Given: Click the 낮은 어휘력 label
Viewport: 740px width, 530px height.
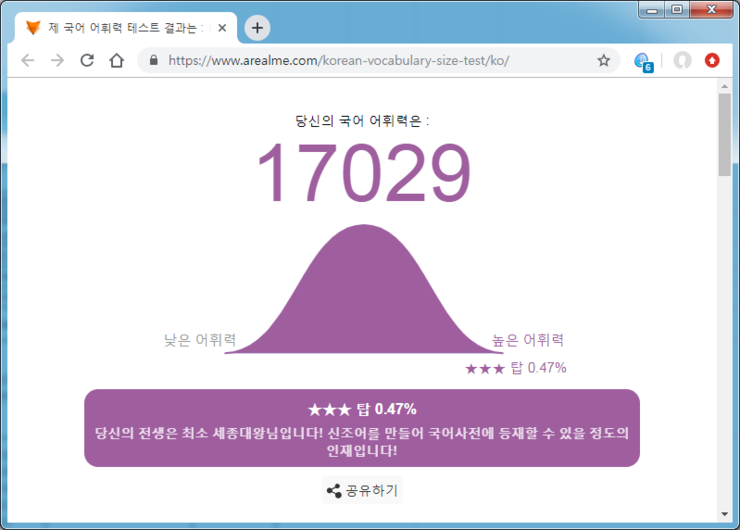Looking at the screenshot, I should coord(200,340).
